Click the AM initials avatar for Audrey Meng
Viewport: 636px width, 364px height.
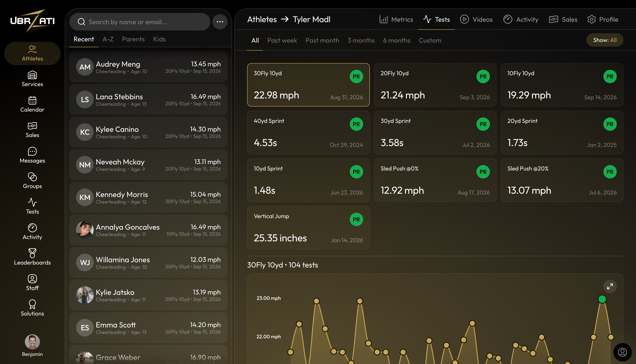click(x=85, y=67)
